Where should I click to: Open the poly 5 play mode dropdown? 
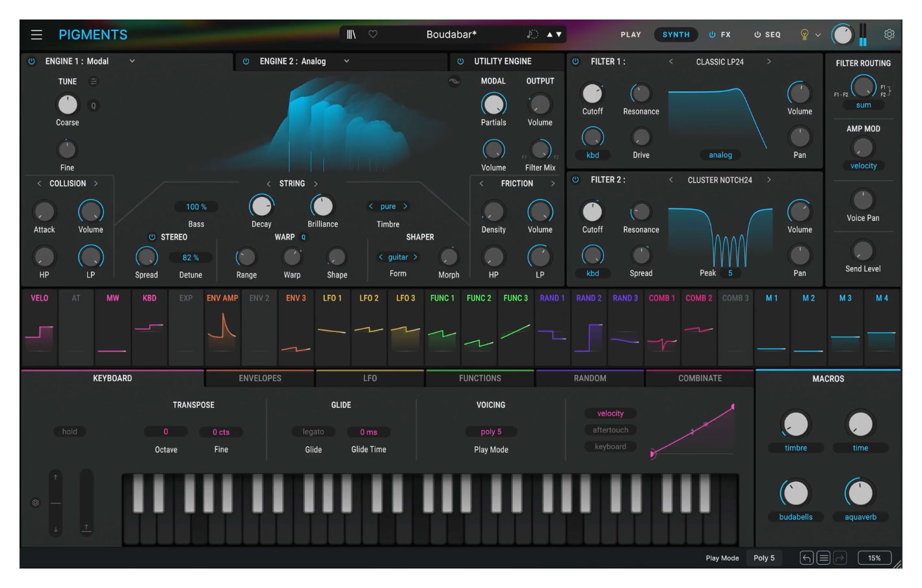[x=491, y=431]
